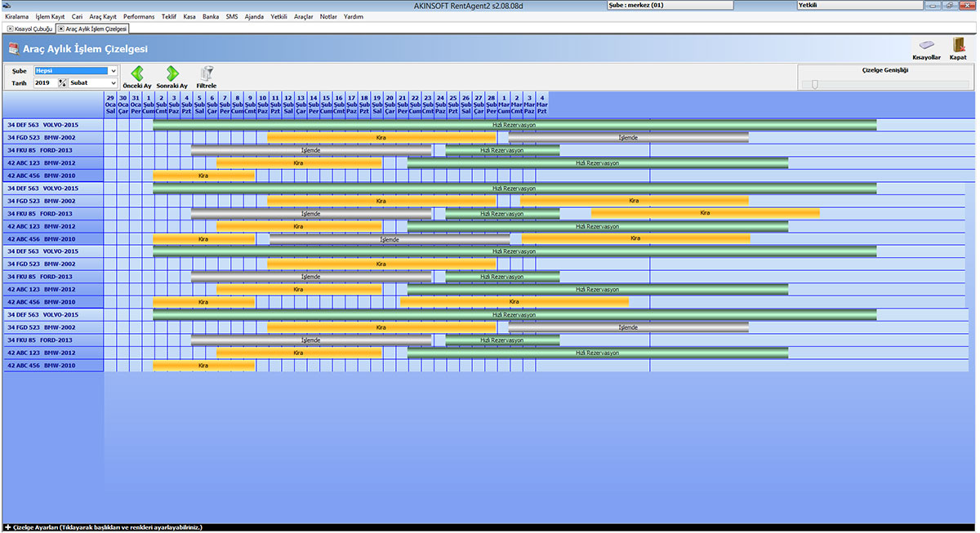
Task: Open Kısayollar shortcuts icon
Action: point(926,47)
